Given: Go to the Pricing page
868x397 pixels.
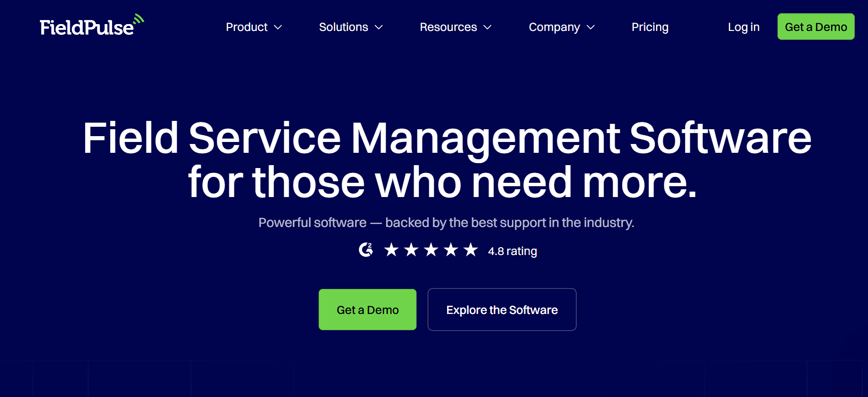Looking at the screenshot, I should [650, 27].
